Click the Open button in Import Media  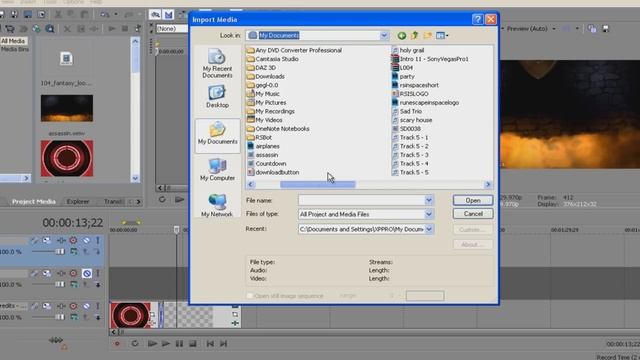point(473,200)
